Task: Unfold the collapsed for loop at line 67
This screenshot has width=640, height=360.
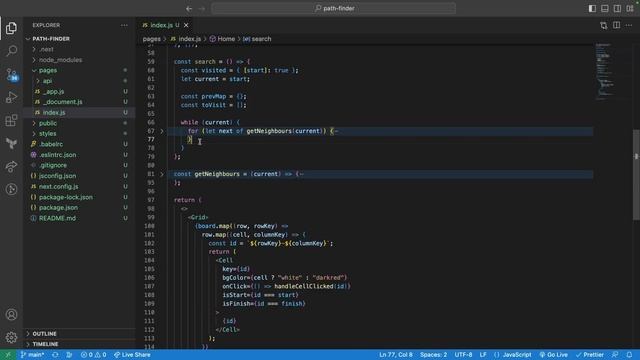Action: click(162, 131)
